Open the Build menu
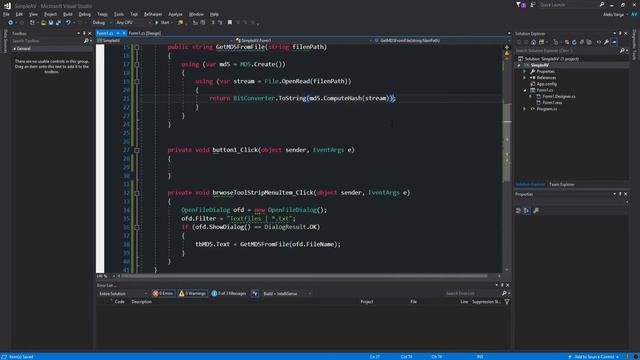This screenshot has height=360, width=640. pyautogui.click(x=68, y=14)
